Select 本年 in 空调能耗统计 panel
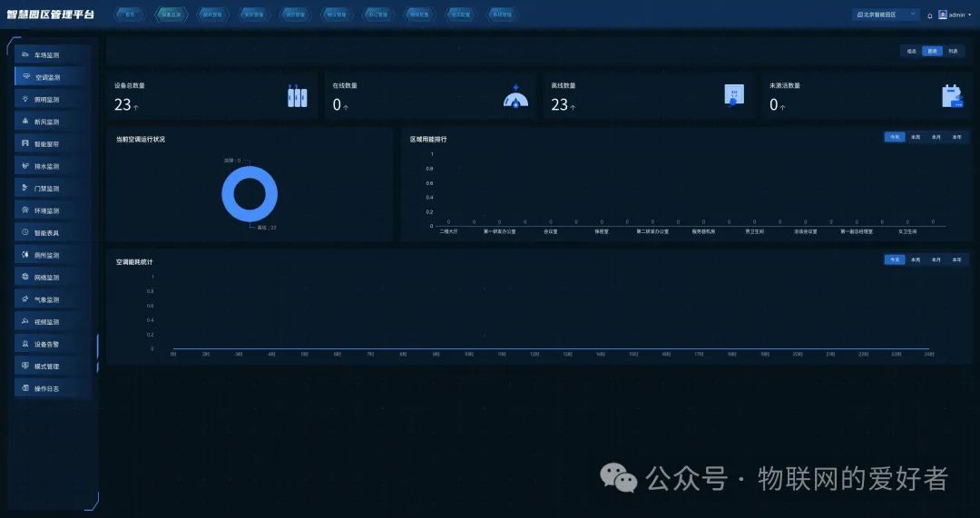 (x=956, y=259)
